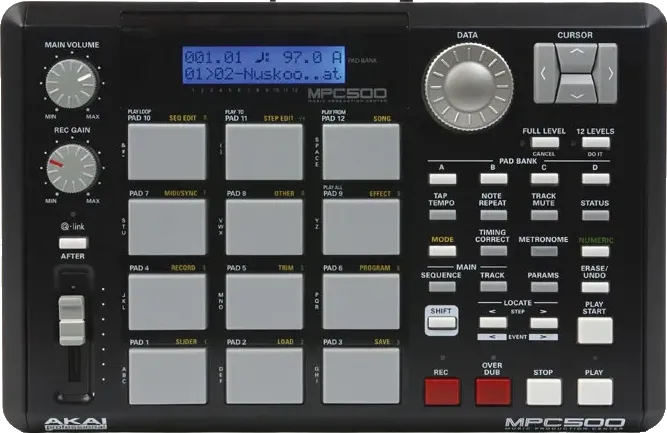Click Locate step forward button
Screen dimensions: 667x433
pos(544,323)
